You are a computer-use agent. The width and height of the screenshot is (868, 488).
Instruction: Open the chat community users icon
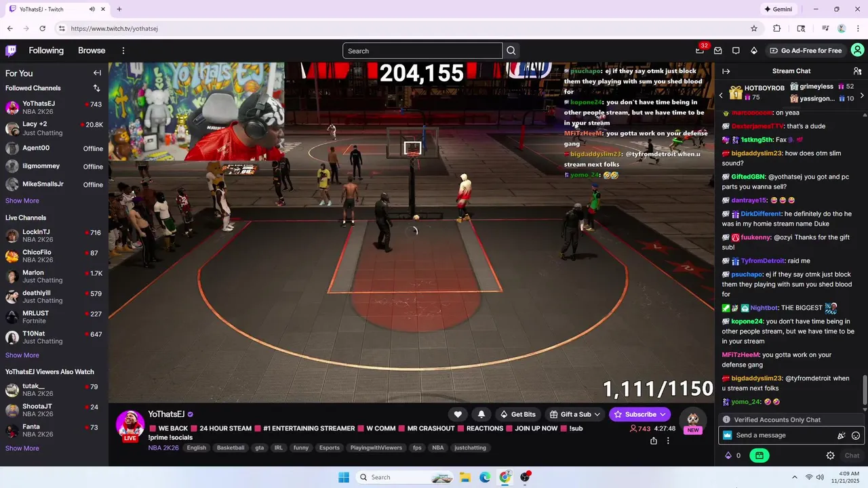pos(857,71)
